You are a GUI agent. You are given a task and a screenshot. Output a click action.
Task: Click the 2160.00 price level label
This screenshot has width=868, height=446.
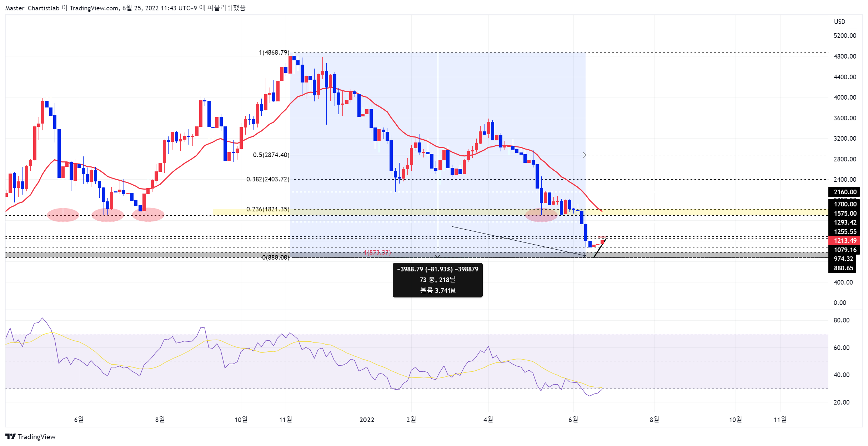[844, 192]
